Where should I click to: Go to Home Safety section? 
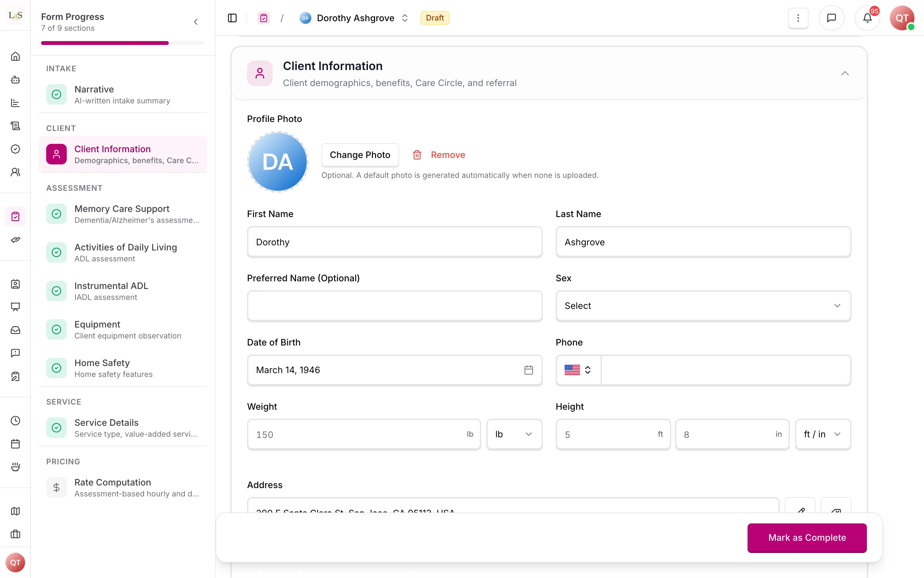(123, 368)
